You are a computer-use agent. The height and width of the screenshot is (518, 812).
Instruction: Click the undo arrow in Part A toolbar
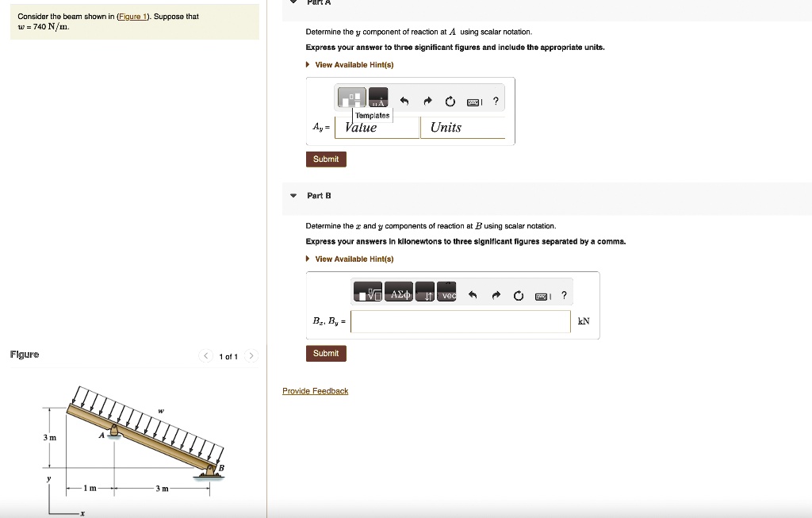tap(404, 101)
